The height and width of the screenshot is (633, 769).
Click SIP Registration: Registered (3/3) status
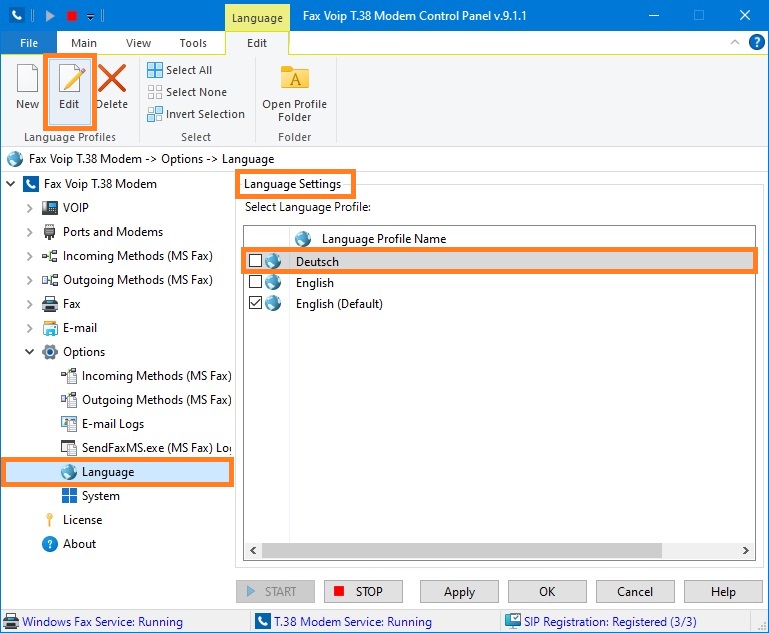click(x=610, y=622)
